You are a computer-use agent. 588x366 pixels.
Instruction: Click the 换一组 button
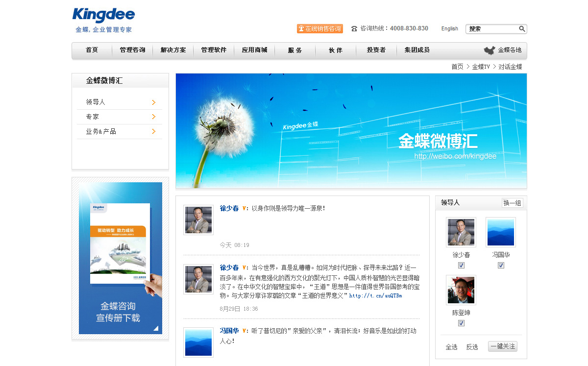click(513, 203)
